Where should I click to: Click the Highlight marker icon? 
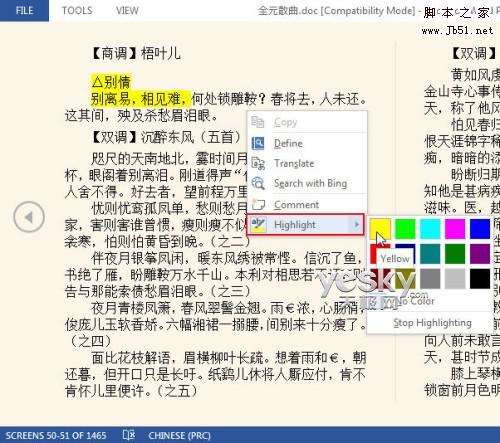point(258,225)
